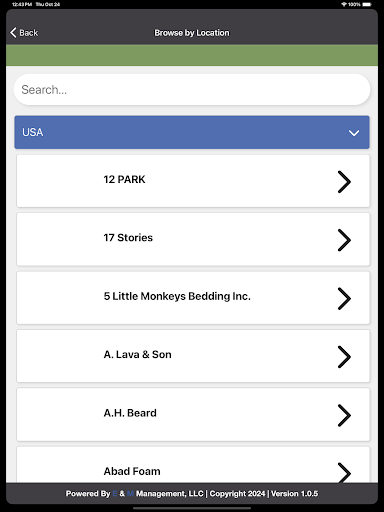Viewport: 384px width, 512px height.
Task: Go back using the Back text
Action: (29, 33)
